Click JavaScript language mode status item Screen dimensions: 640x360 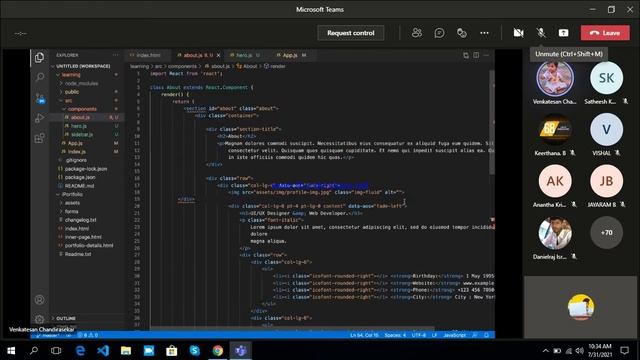tap(454, 335)
